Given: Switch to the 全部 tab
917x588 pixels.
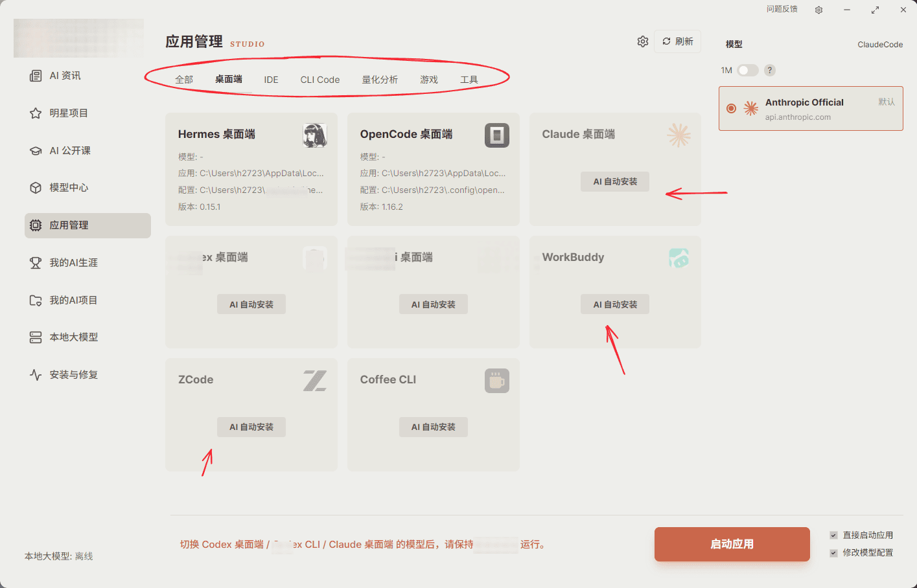Looking at the screenshot, I should coord(184,80).
